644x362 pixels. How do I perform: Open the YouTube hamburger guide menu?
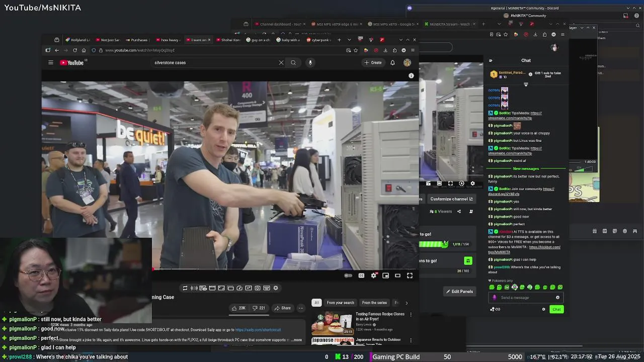pos(50,63)
